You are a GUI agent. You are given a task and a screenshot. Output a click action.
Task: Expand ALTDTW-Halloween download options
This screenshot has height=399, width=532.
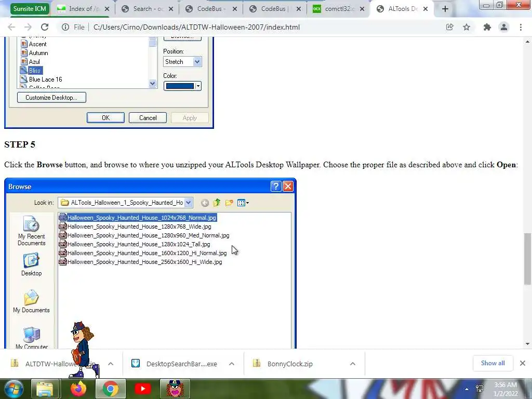pos(111,364)
